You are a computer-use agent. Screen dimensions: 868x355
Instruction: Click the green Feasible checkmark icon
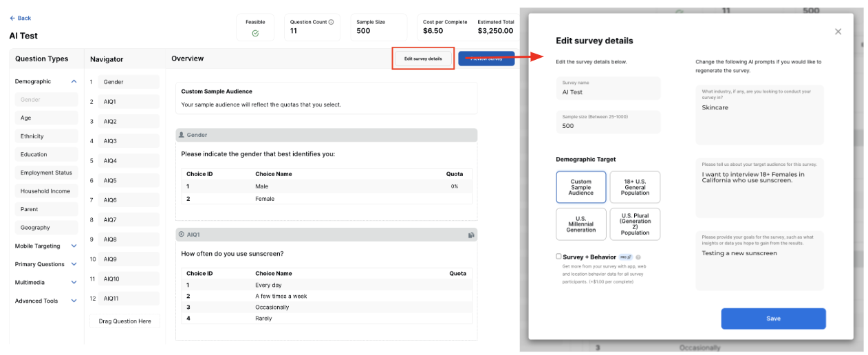pyautogui.click(x=255, y=33)
